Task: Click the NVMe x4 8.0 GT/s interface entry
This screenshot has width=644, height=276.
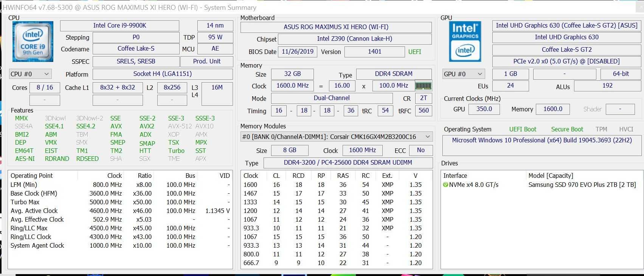Action: coord(473,185)
